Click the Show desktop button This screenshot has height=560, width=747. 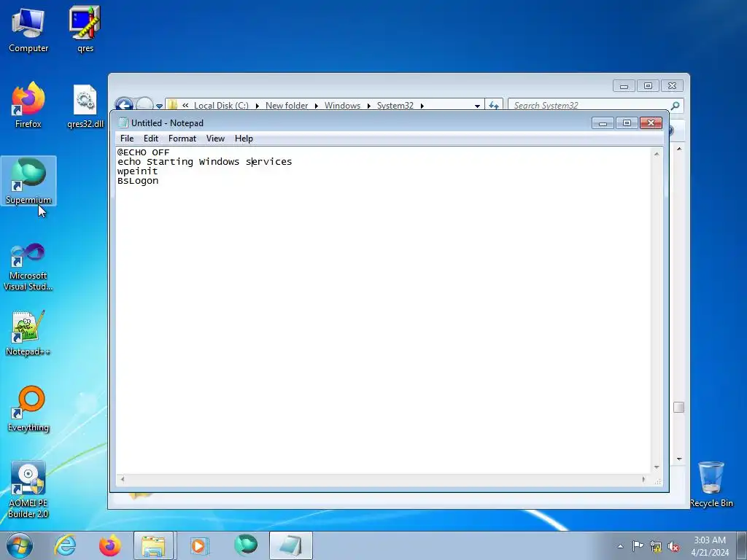pos(742,545)
